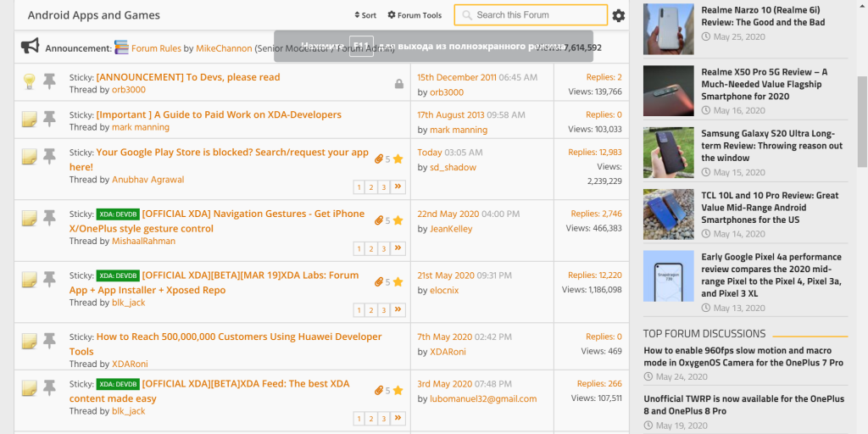868x434 pixels.
Task: Open the Realme Narzo 10 review thumbnail
Action: (x=668, y=29)
